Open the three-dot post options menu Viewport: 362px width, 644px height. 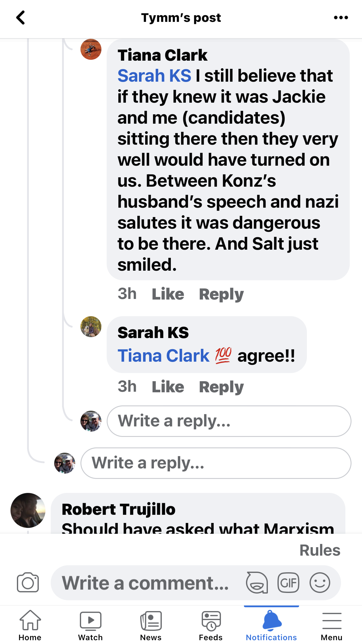pos(341,17)
